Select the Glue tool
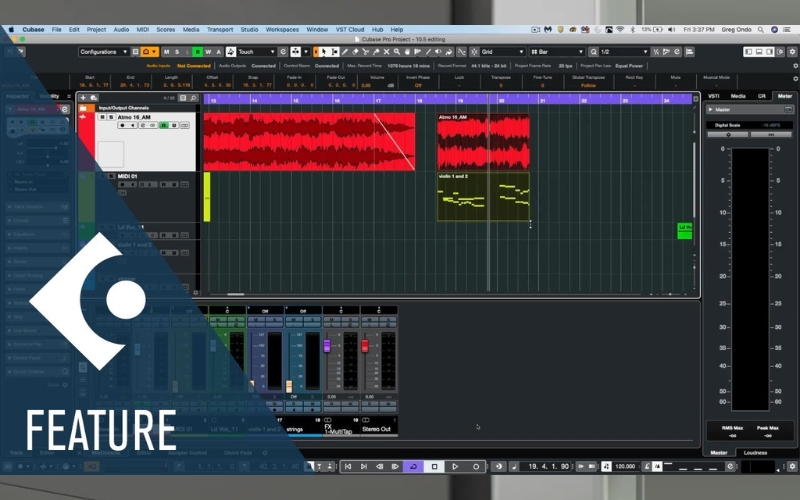Viewport: 800px width, 500px height. pos(376,52)
